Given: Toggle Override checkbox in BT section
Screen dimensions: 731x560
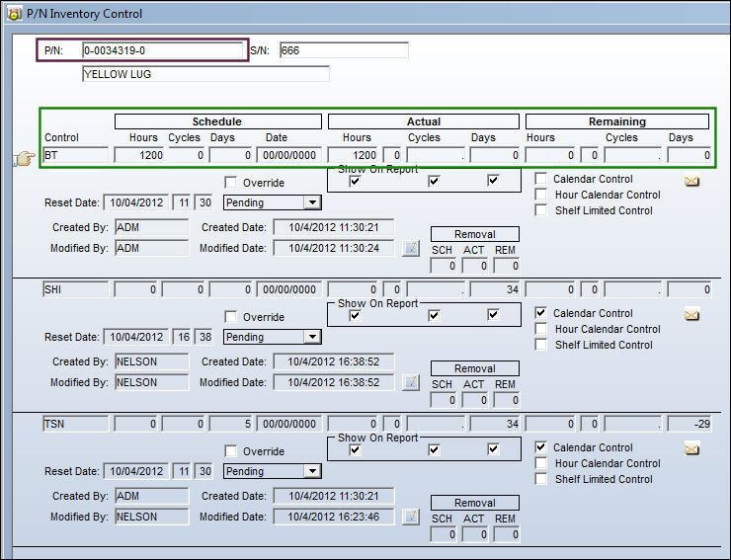Looking at the screenshot, I should coord(230,183).
